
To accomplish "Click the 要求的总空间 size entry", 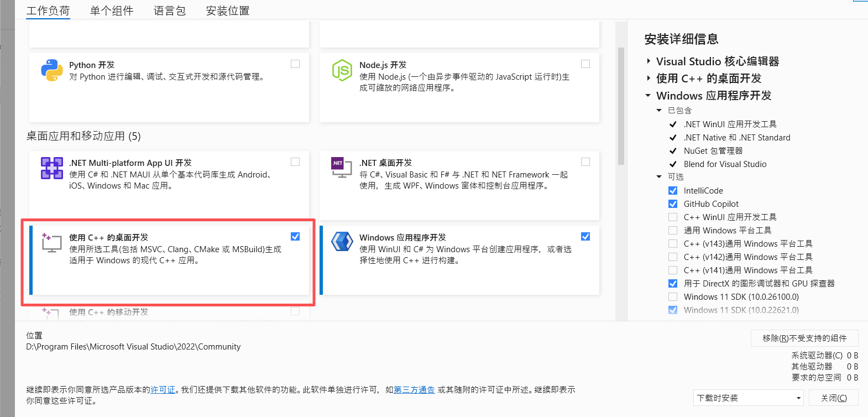I will (x=824, y=378).
